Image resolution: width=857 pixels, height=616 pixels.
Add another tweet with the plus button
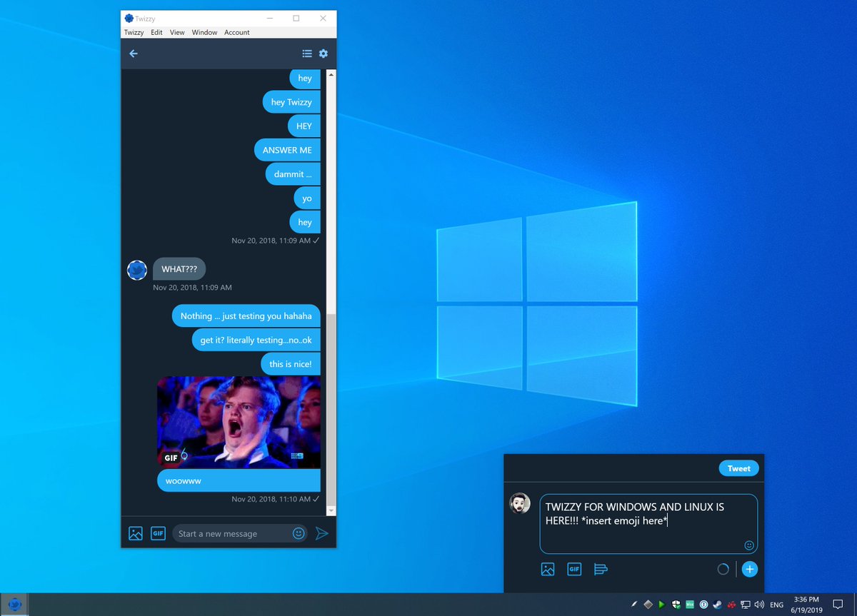[x=749, y=569]
